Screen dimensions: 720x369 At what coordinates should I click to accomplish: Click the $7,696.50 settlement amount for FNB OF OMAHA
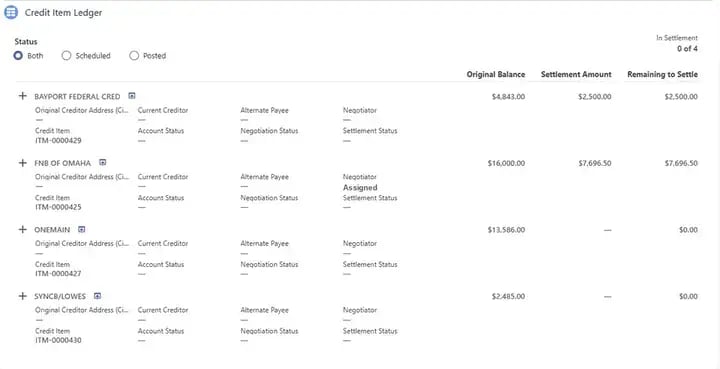pyautogui.click(x=595, y=163)
